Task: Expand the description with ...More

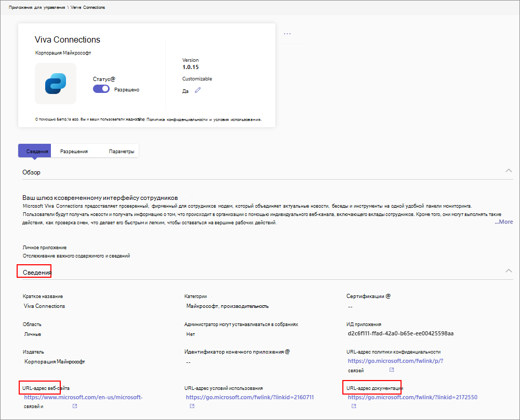Action: (504, 222)
